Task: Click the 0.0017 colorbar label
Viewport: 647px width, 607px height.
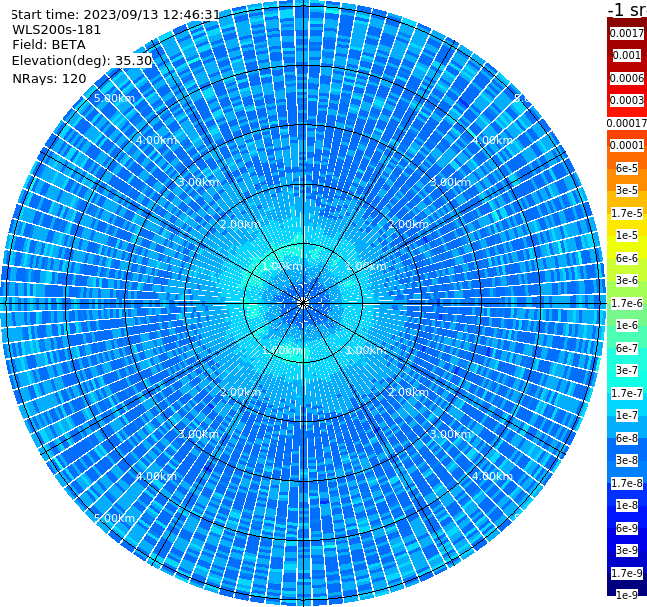Action: point(627,33)
